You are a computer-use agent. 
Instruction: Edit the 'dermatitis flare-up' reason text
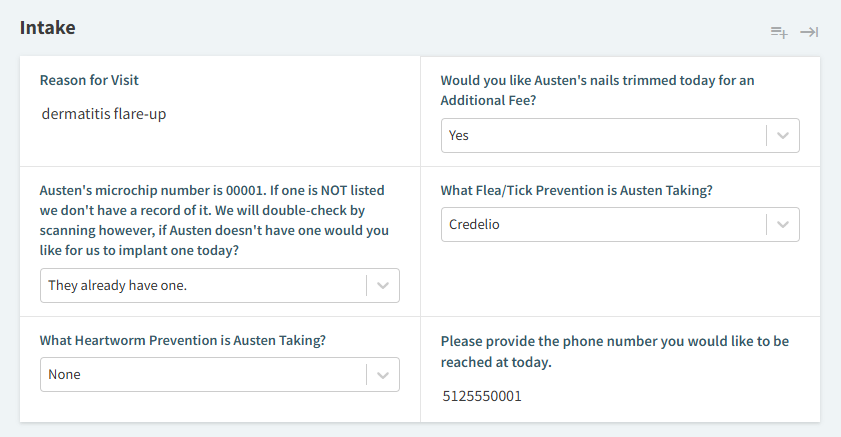pos(104,114)
